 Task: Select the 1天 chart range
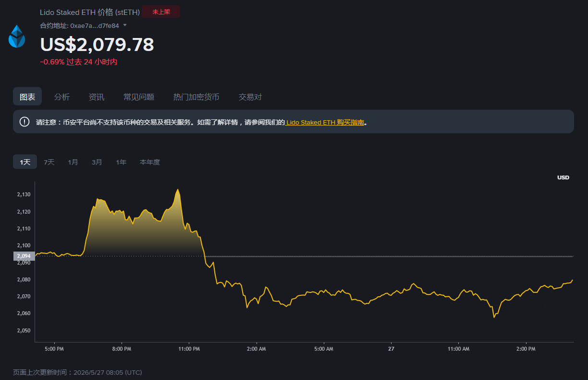25,162
